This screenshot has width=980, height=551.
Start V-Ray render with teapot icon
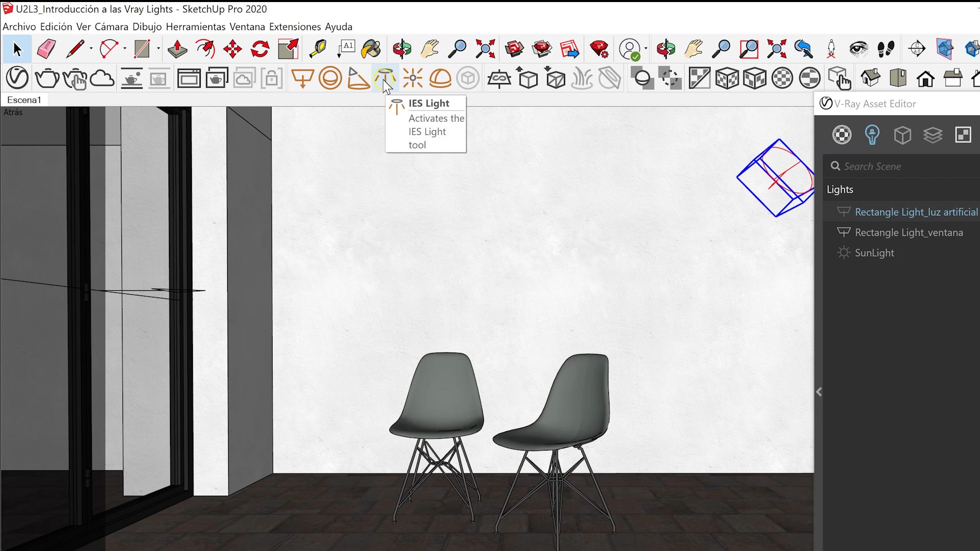[47, 79]
